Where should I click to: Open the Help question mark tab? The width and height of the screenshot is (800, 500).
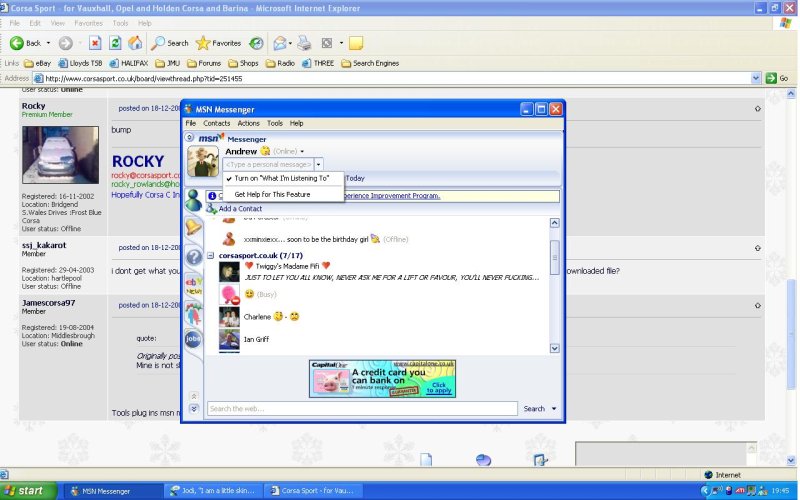tap(194, 257)
